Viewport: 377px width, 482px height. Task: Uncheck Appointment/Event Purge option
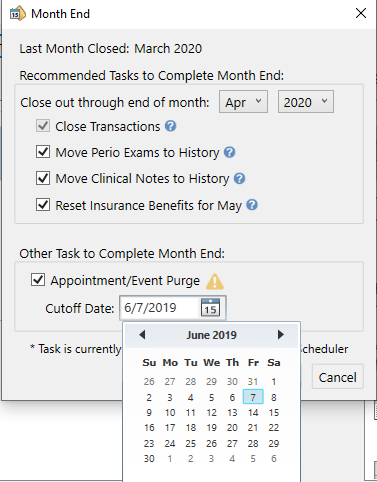tap(38, 279)
